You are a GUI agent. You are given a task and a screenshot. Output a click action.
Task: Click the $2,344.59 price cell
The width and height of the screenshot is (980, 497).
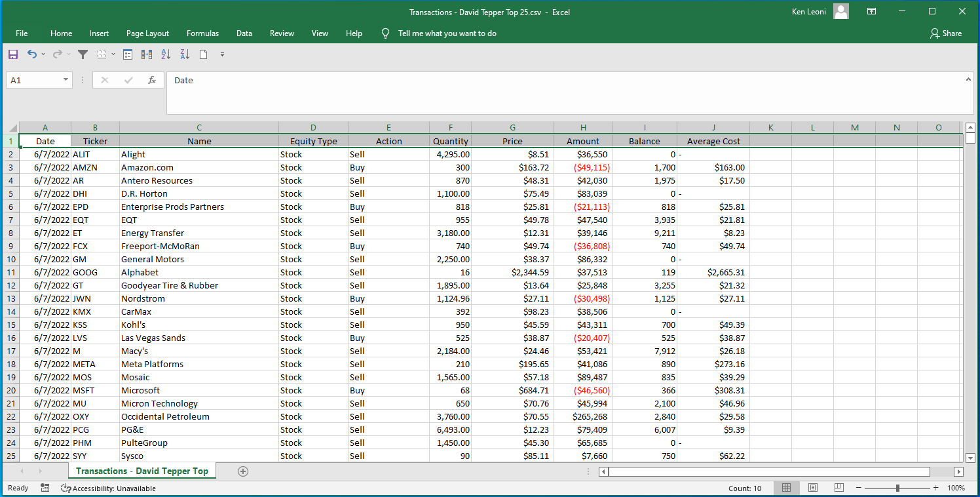[512, 272]
